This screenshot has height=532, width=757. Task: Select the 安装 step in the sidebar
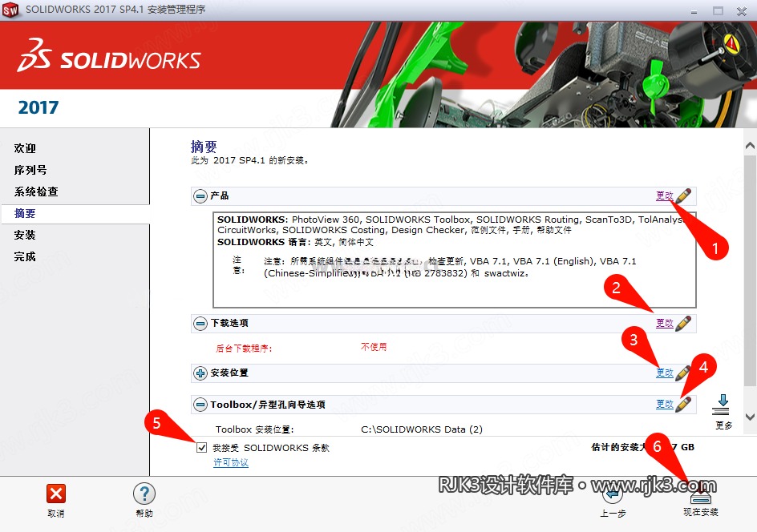point(25,235)
